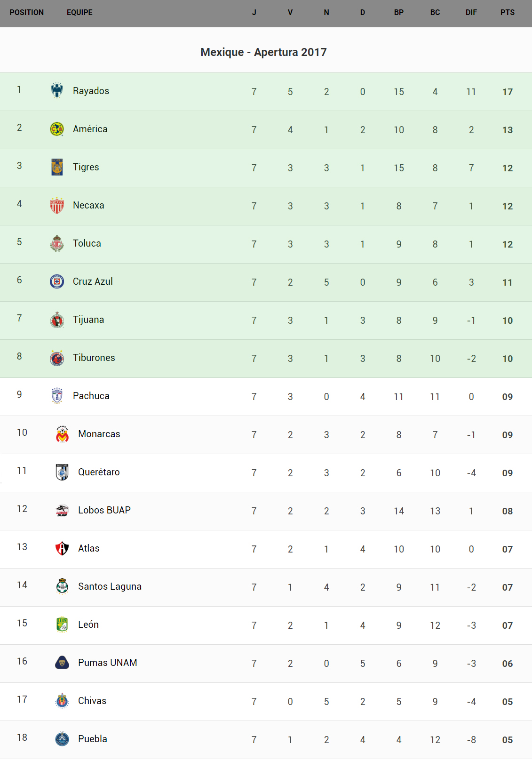Click Puebla's points value 05

(x=507, y=740)
